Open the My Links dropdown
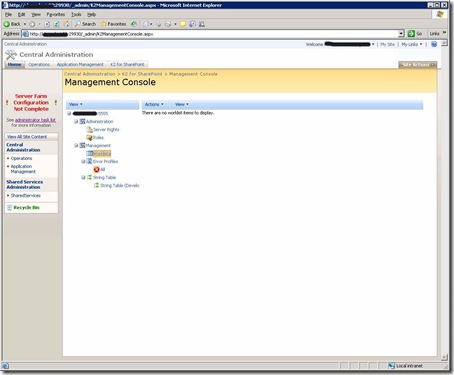Viewport: 454px width, 375px height. click(412, 44)
